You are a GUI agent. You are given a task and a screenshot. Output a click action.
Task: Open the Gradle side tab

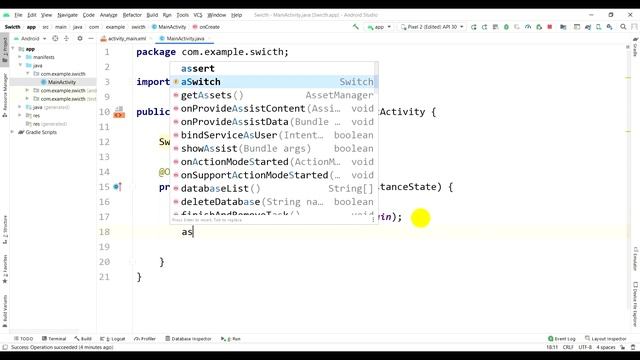pos(635,47)
